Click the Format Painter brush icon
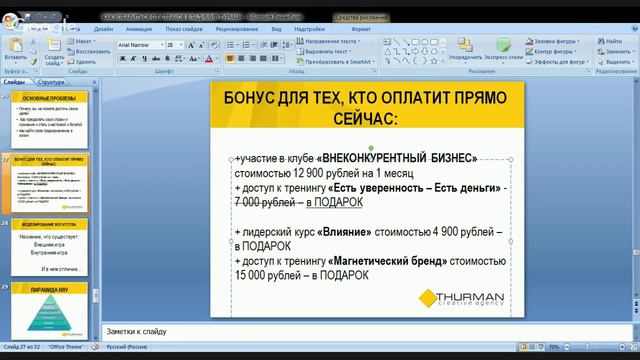 pos(33,62)
